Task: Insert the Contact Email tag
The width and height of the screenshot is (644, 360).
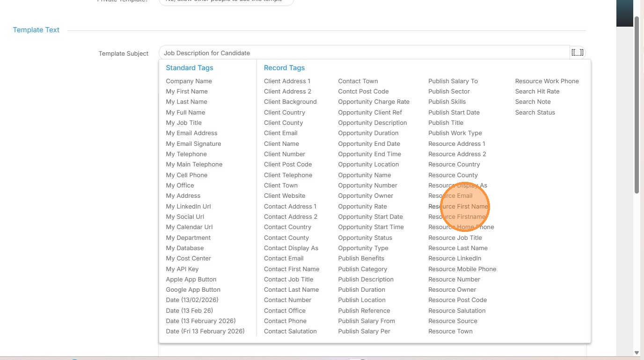Action: pos(284,258)
